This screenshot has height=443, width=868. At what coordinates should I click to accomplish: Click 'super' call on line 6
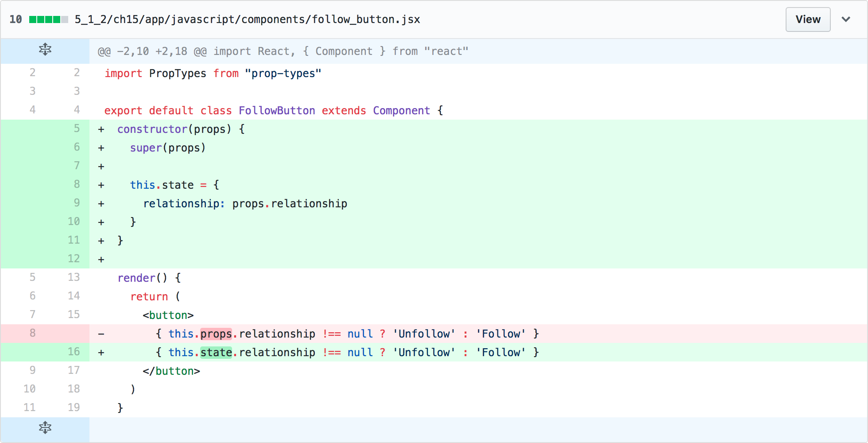pyautogui.click(x=146, y=148)
